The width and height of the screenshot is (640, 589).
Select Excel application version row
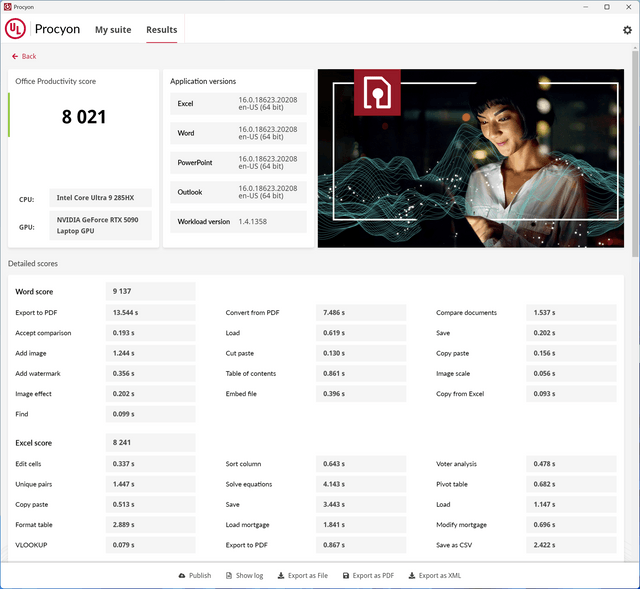coord(238,104)
